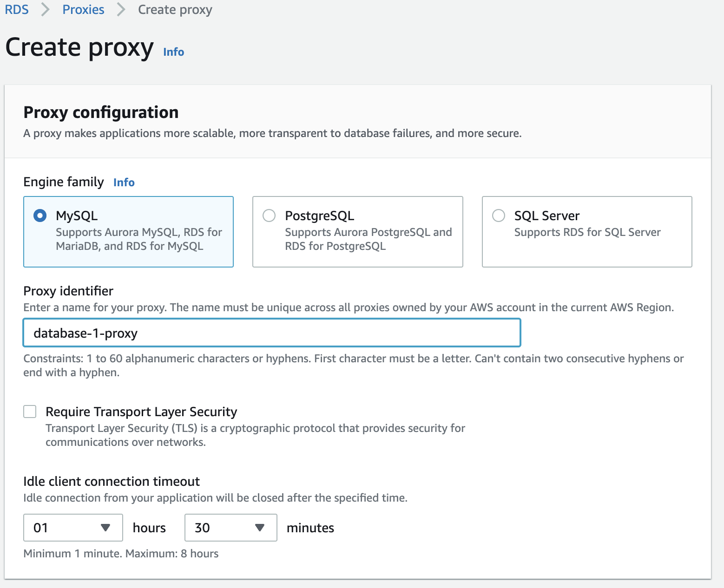Click the 'Minimum 1 minute. Maximum: 8 hours' hint

121,554
